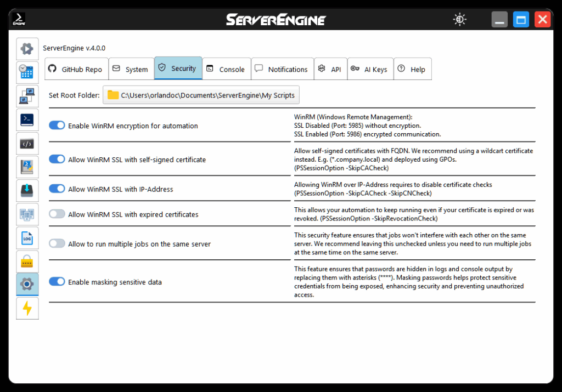Turn off self-signed certificate toggle
562x392 pixels.
tap(57, 160)
